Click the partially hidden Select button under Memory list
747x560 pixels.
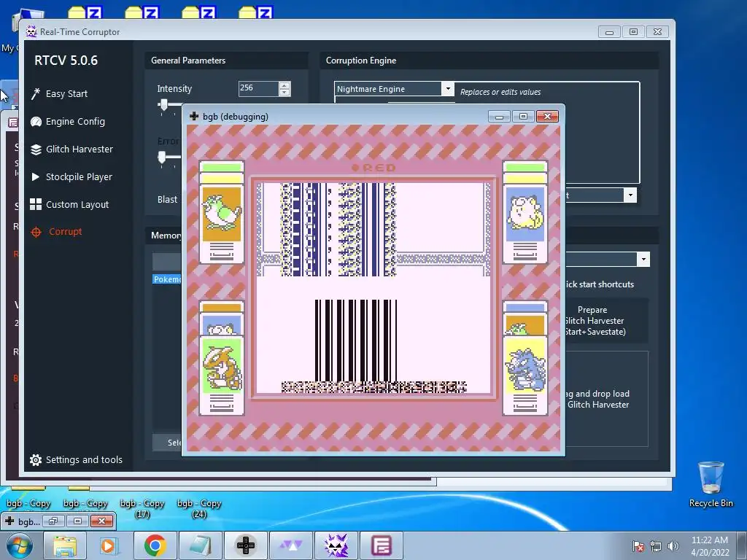(x=168, y=443)
